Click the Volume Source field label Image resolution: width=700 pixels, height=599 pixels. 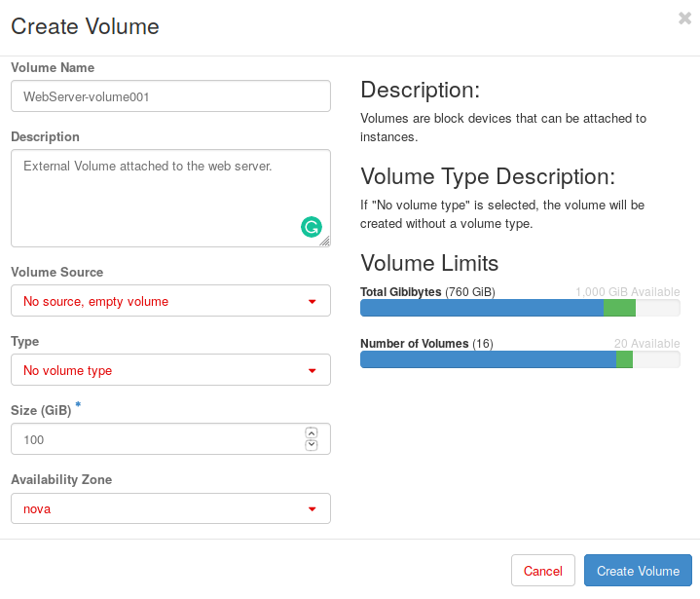pos(56,272)
